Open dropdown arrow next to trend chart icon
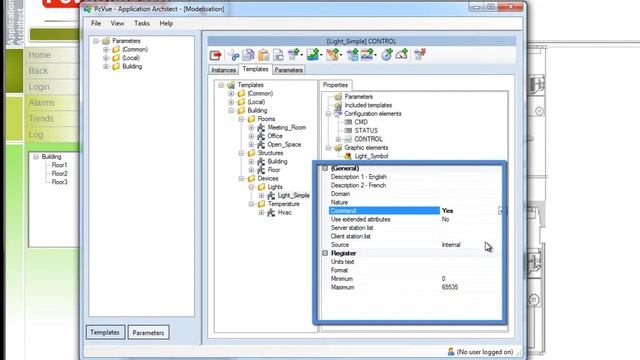Viewport: 640px width, 360px height. tap(321, 55)
